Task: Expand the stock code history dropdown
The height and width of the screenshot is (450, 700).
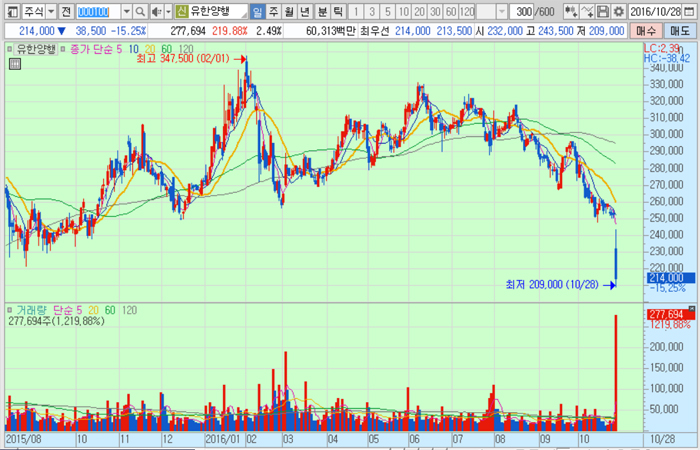Action: point(125,11)
